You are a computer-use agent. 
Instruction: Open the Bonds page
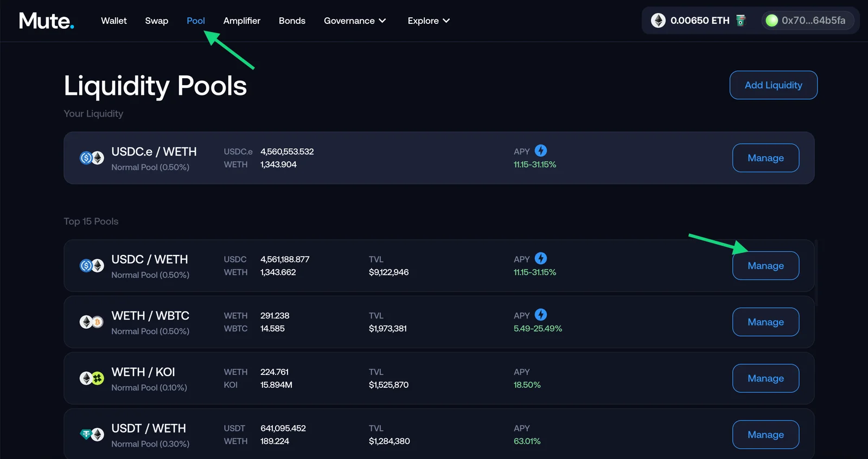[292, 21]
